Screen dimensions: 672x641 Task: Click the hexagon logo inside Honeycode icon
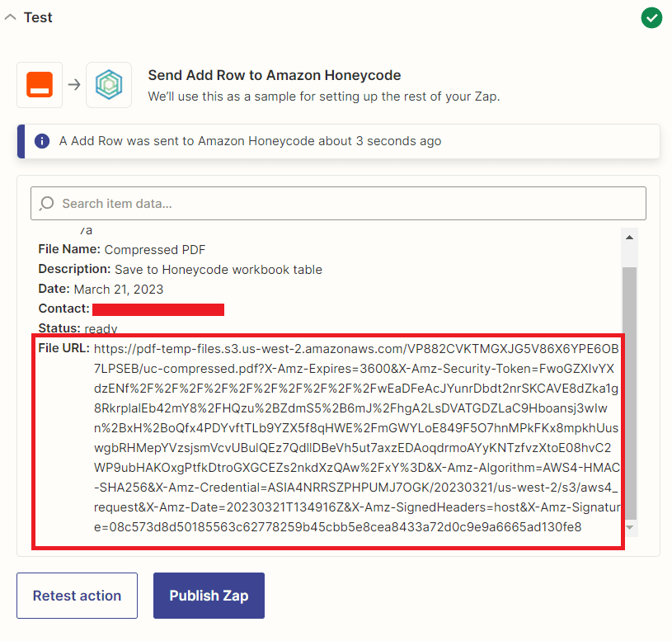point(110,85)
